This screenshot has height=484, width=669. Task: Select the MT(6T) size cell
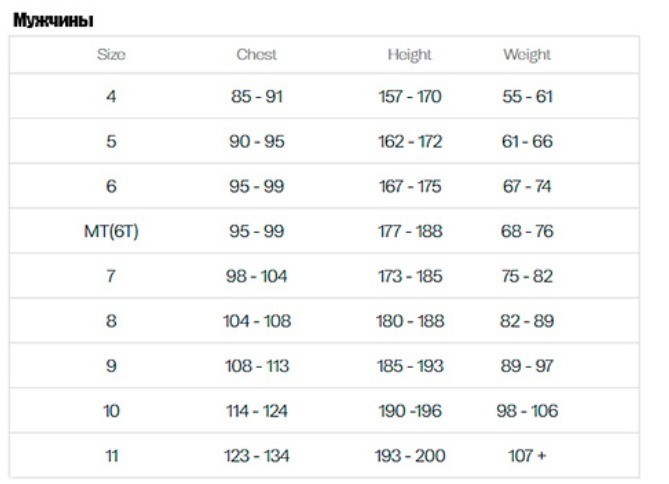point(111,231)
